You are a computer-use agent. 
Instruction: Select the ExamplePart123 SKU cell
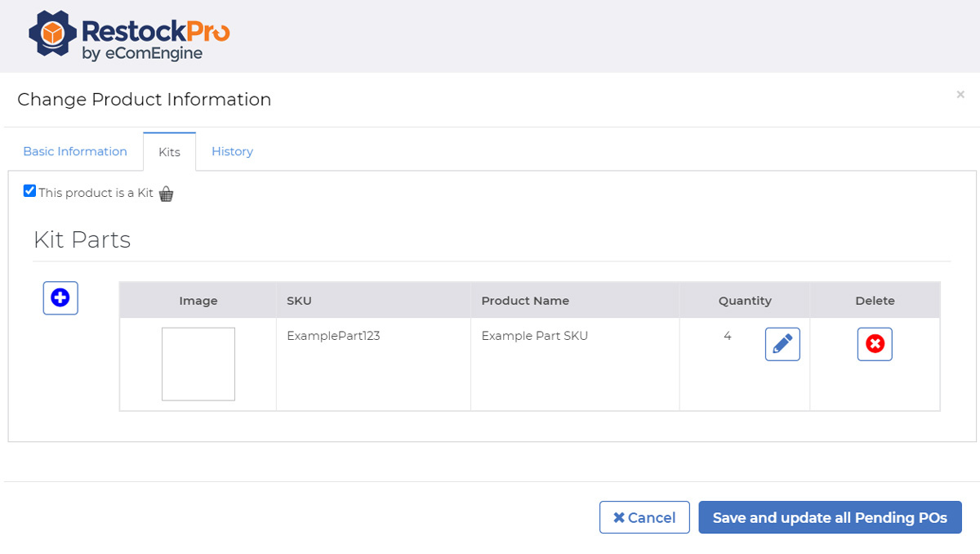coord(333,336)
